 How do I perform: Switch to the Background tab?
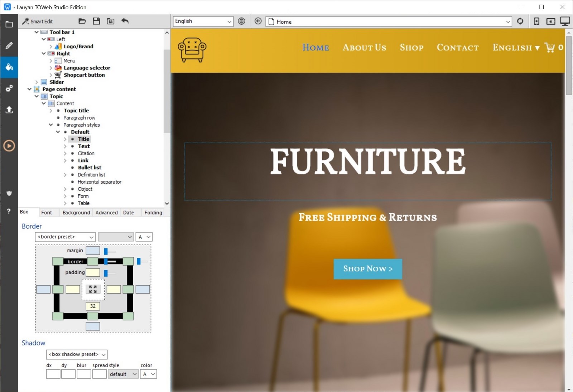point(76,212)
